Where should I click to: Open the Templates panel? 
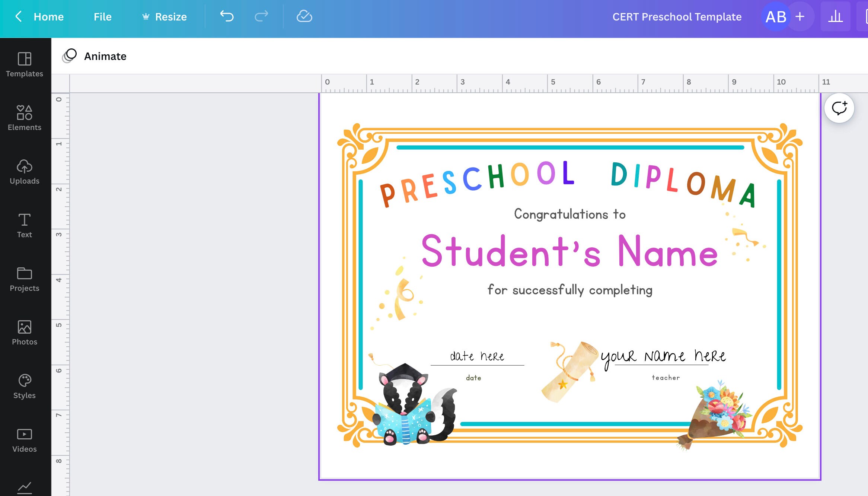coord(24,64)
